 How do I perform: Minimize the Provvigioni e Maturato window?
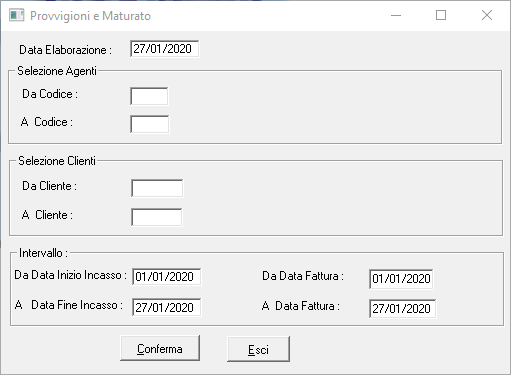(396, 15)
